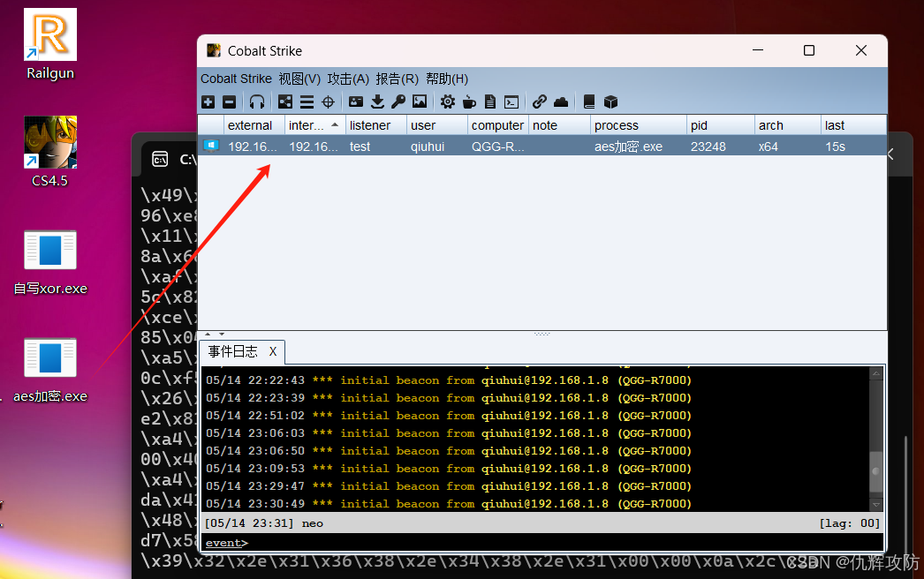924x579 pixels.
Task: Click the Windows beacon icon in session row
Action: [211, 147]
